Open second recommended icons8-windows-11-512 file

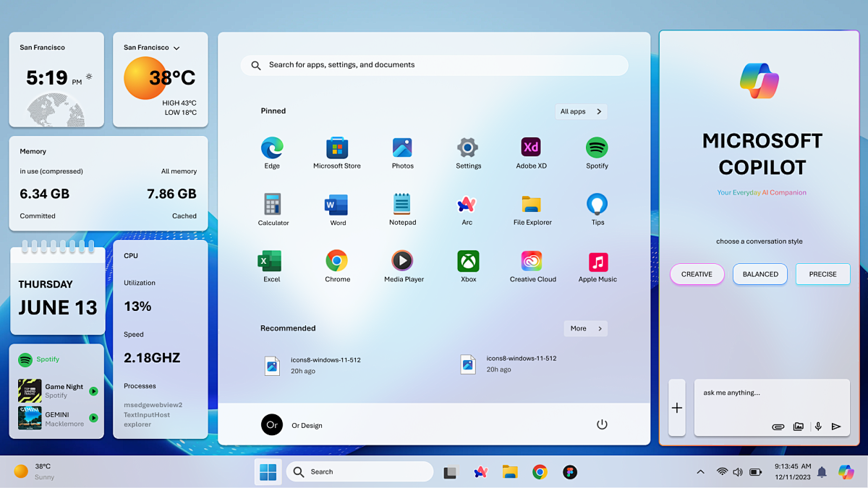click(x=509, y=364)
